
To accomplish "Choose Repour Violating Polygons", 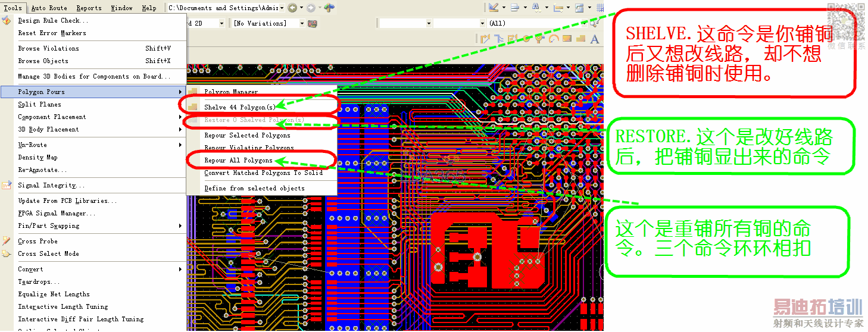I will (x=249, y=148).
